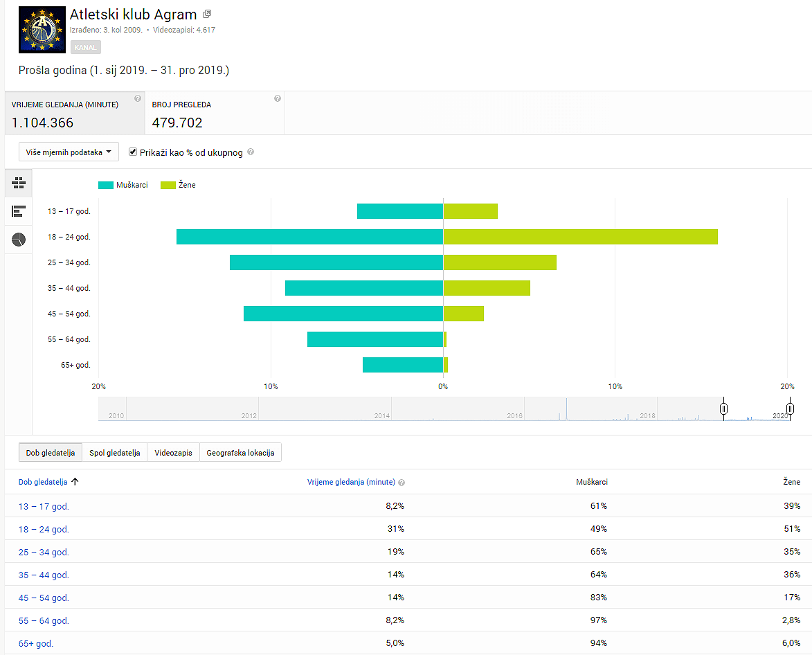812x655 pixels.
Task: Switch to the Videozapis tab
Action: (x=173, y=453)
